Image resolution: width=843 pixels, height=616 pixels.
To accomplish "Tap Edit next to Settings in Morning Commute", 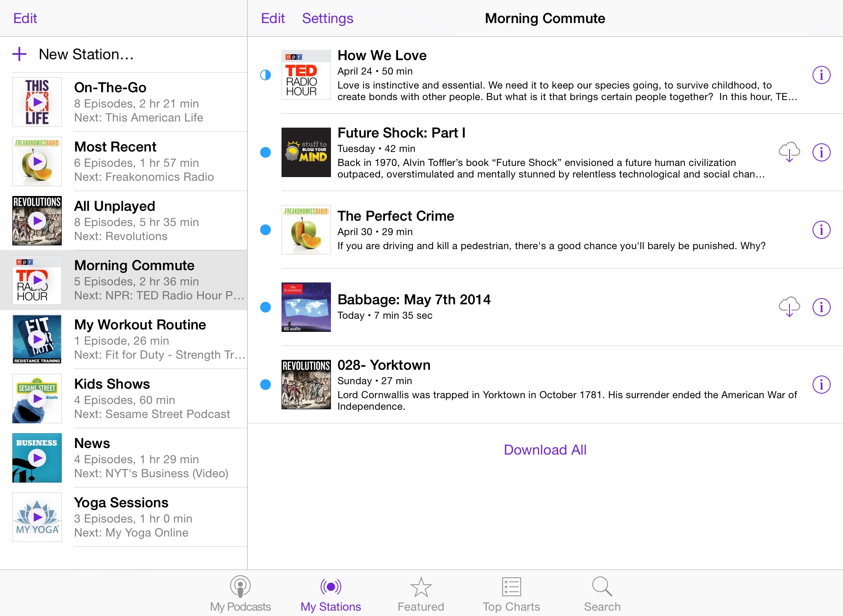I will coord(273,18).
